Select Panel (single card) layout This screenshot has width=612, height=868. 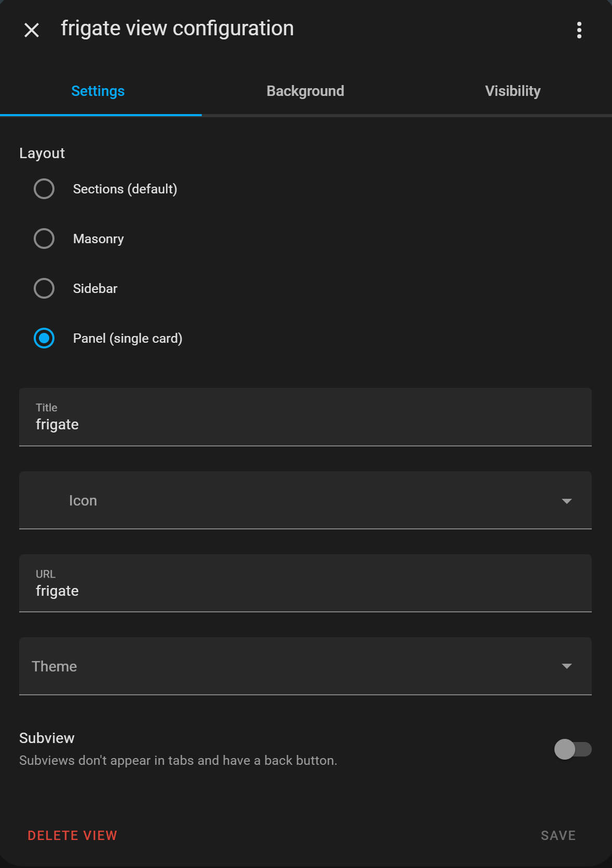click(x=44, y=338)
